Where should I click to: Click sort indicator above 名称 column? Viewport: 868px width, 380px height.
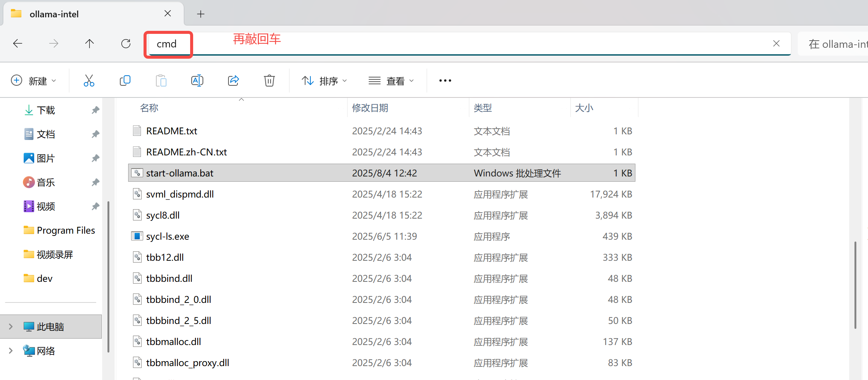pos(242,100)
